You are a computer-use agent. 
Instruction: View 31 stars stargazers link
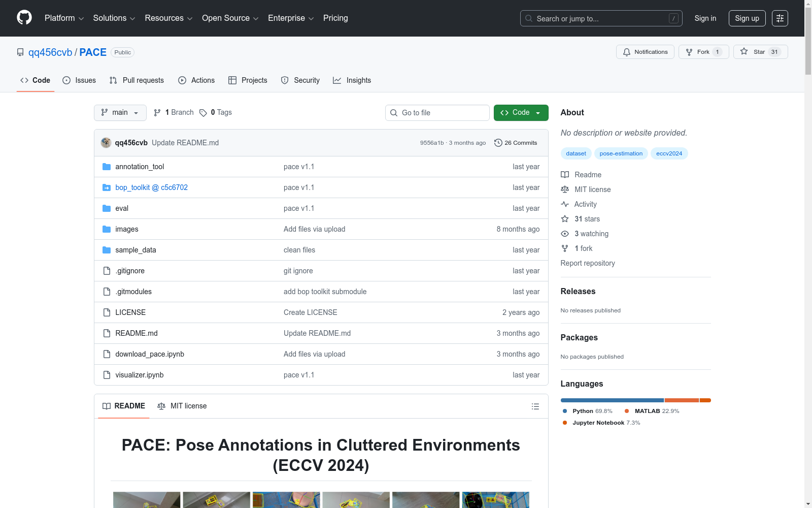tap(581, 219)
